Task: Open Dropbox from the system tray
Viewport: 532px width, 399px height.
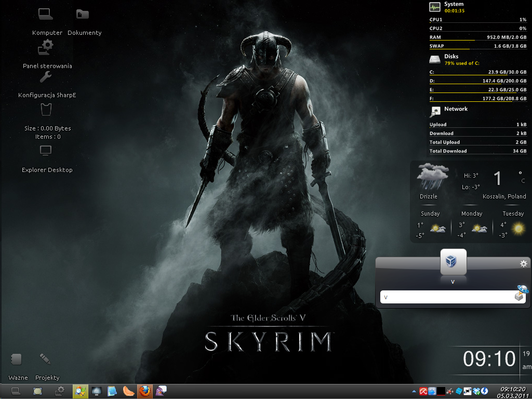Action: coord(476,392)
